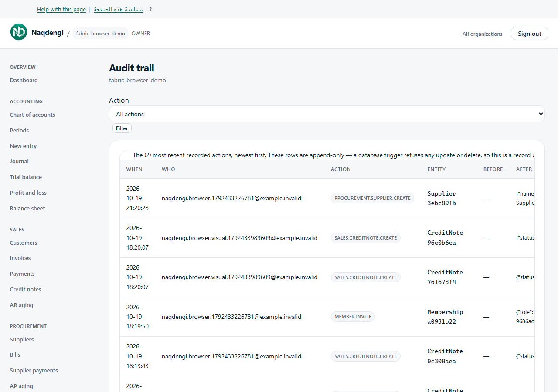This screenshot has width=558, height=392.
Task: Open the All actions dropdown
Action: click(x=327, y=114)
